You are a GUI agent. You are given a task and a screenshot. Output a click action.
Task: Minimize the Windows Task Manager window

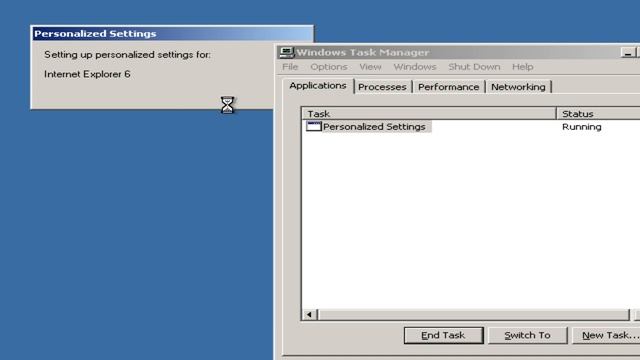[x=628, y=53]
